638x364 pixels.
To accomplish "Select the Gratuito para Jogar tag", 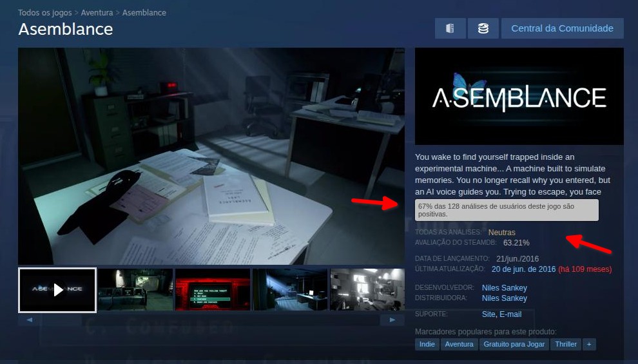I will click(x=514, y=345).
